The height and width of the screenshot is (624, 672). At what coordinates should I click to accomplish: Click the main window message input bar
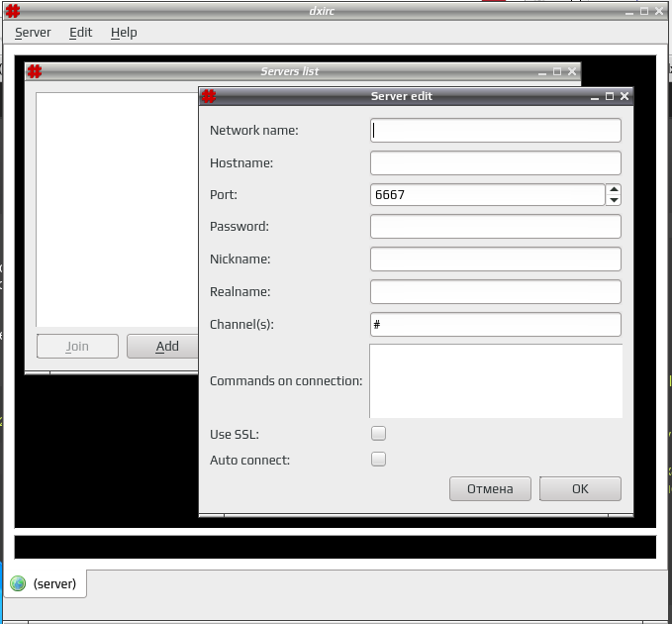point(336,547)
